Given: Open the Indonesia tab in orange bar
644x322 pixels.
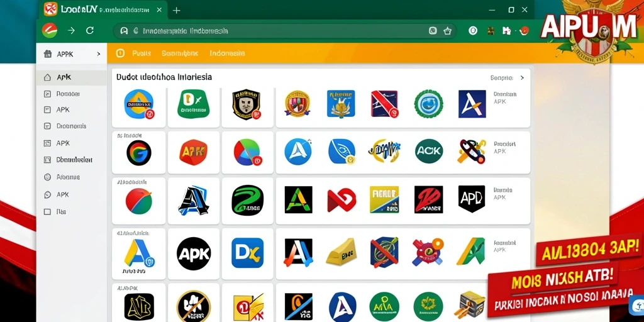Looking at the screenshot, I should coord(227,53).
